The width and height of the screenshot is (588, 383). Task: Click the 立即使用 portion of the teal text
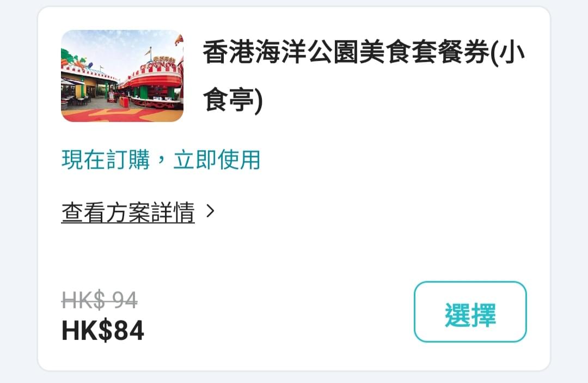click(x=217, y=160)
